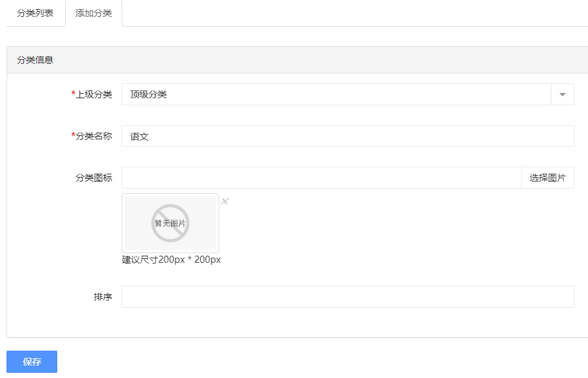Remove image using the X icon
Image resolution: width=588 pixels, height=378 pixels.
(x=224, y=202)
